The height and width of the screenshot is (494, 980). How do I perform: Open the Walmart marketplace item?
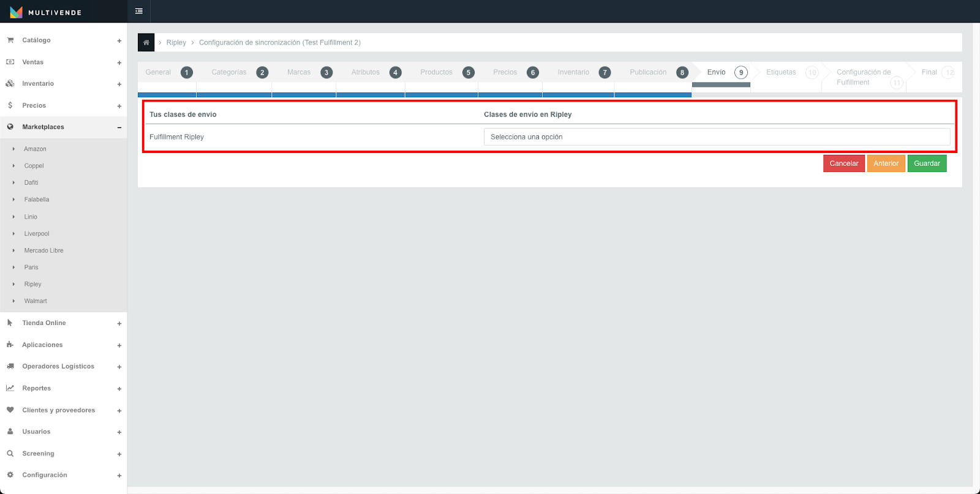click(x=36, y=301)
